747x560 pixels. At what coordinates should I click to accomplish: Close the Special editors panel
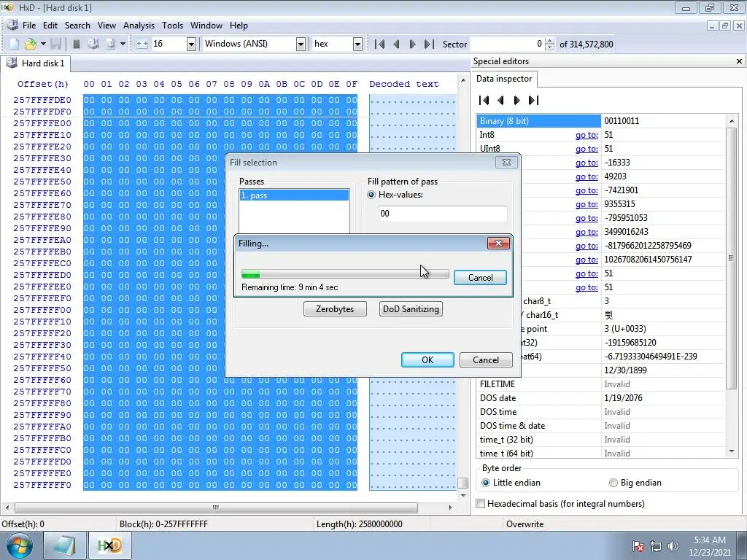click(739, 61)
